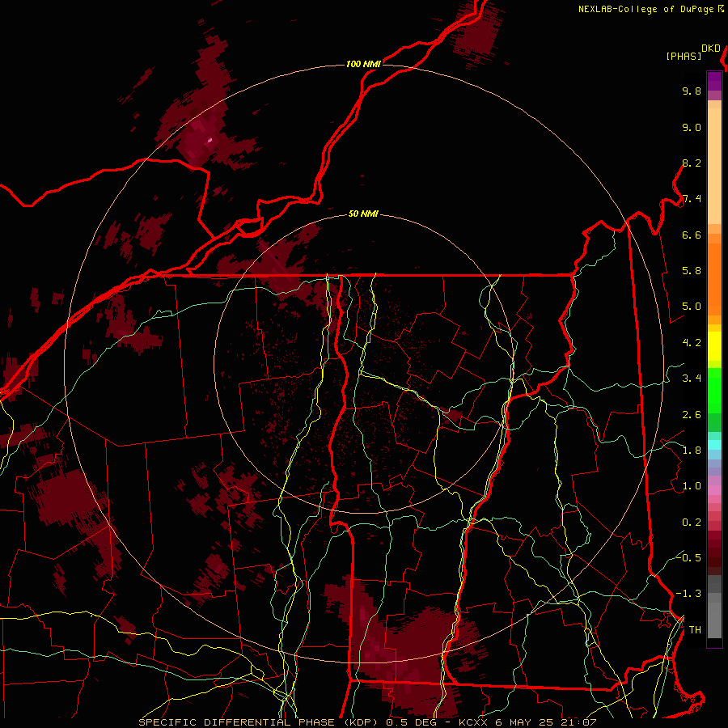This screenshot has width=728, height=728.
Task: Click the '100 NMI' range ring label
Action: [363, 64]
